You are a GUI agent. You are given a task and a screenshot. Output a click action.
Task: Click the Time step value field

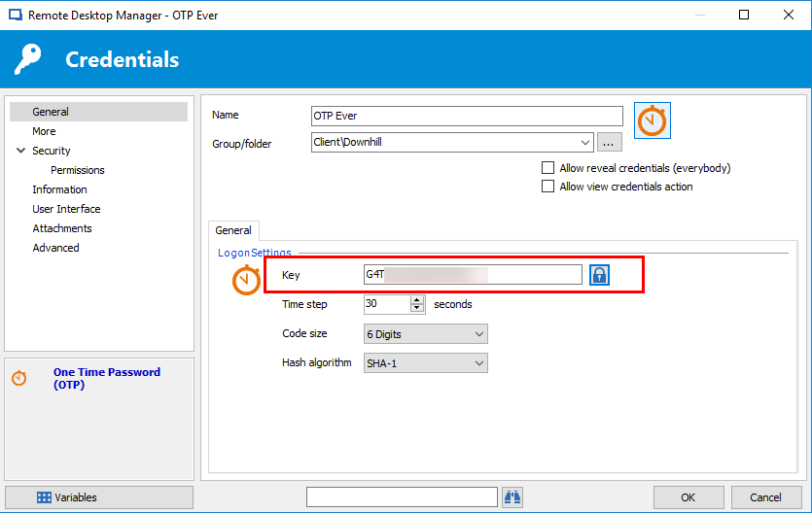click(387, 304)
